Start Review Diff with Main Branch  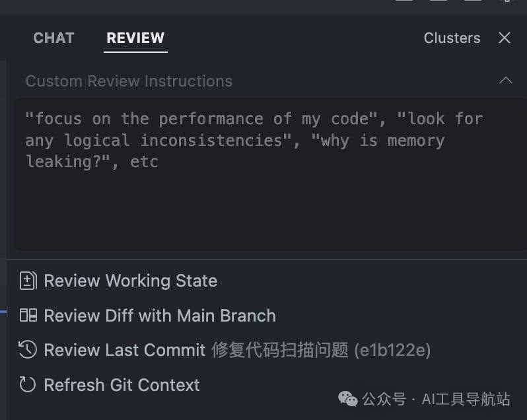click(160, 315)
